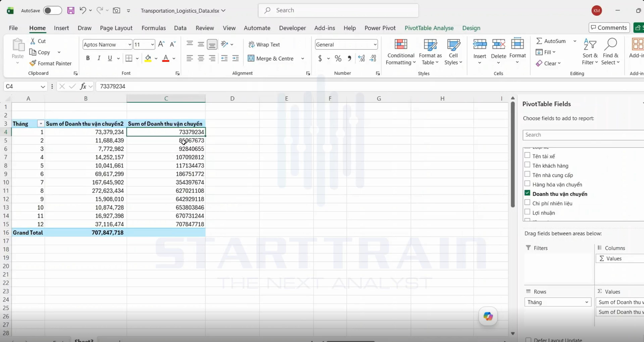Check the Tên khách hàng field
The width and height of the screenshot is (644, 342).
(527, 165)
